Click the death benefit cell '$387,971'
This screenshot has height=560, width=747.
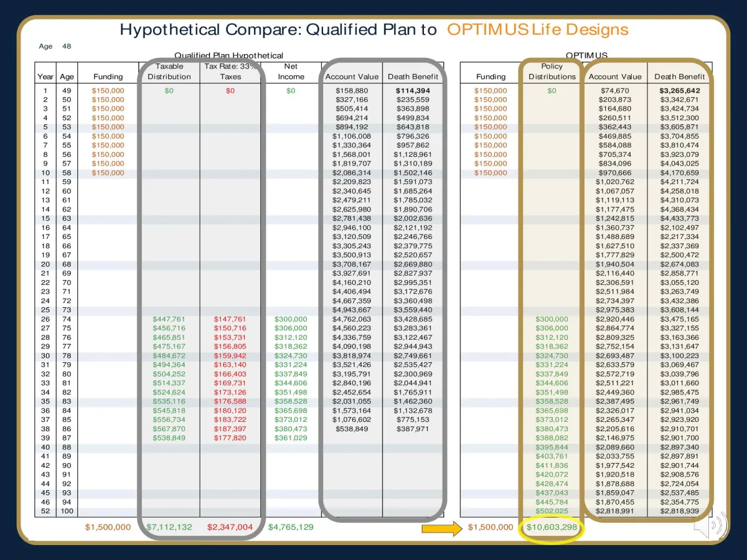coord(413,429)
